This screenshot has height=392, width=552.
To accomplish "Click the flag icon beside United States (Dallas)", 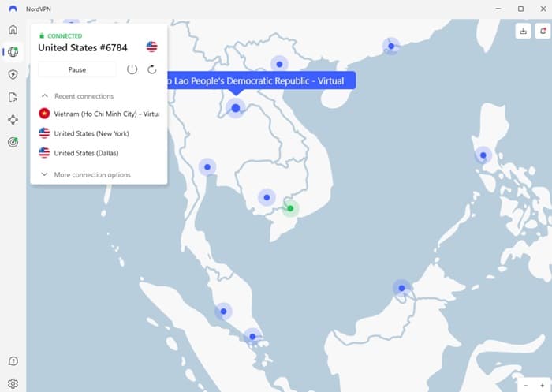I will pyautogui.click(x=44, y=153).
